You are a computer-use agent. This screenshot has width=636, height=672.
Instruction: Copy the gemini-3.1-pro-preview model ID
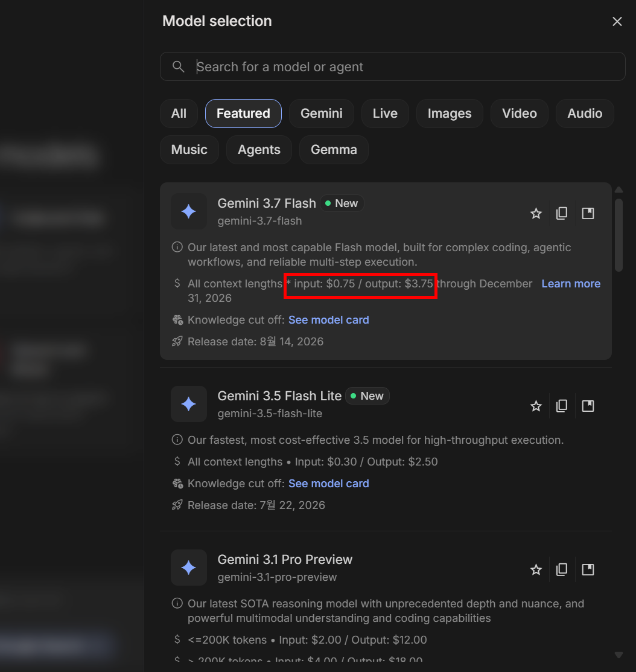[x=562, y=569]
